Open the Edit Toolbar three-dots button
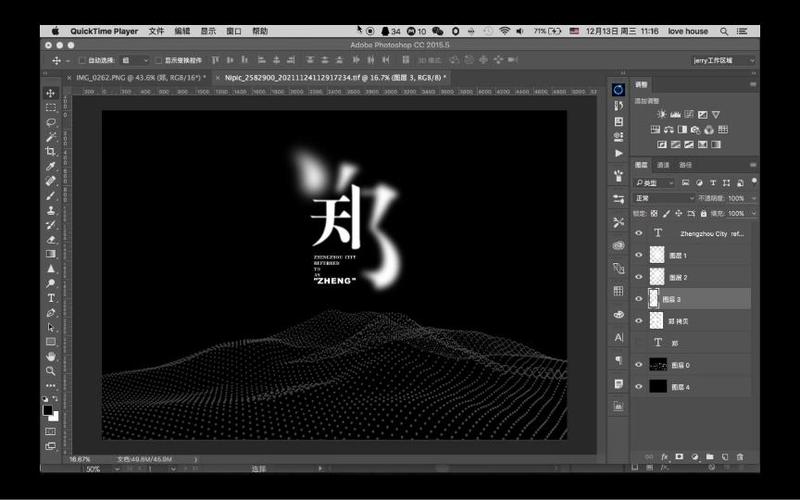 (51, 386)
